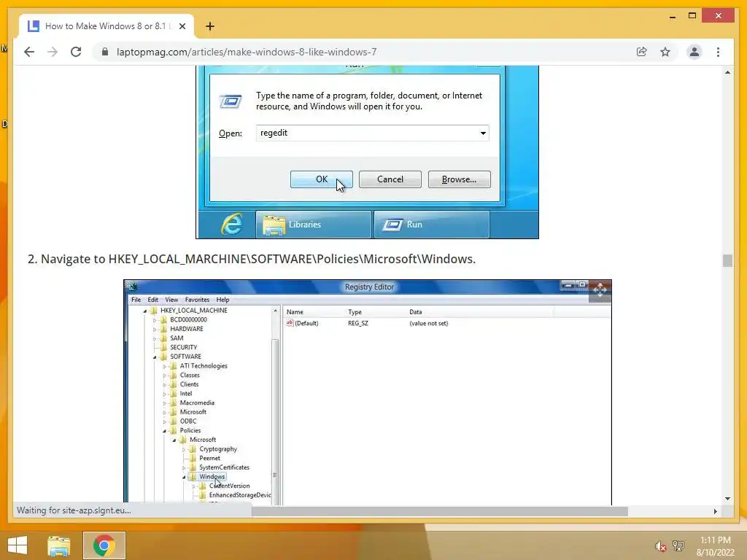Select the EnhancedStorageDevic registry key
The image size is (747, 560).
tap(239, 495)
